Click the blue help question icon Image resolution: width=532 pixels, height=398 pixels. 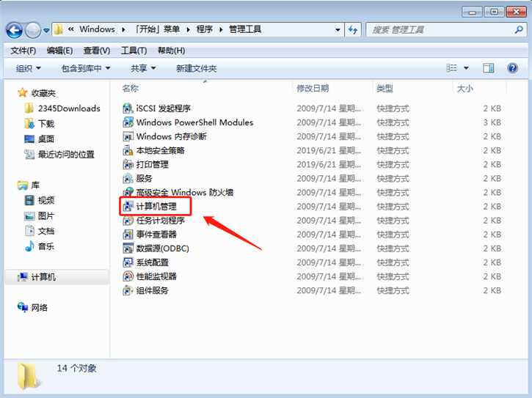tap(512, 68)
